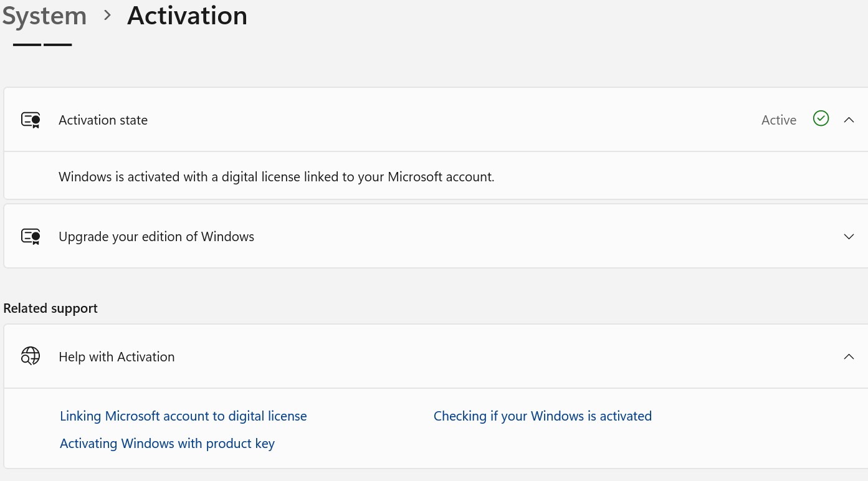
Task: Collapse the Help with Activation section
Action: tap(849, 356)
